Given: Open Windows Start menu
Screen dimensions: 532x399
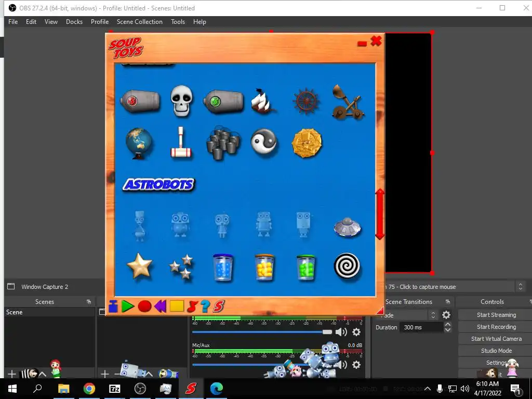Looking at the screenshot, I should coord(12,389).
